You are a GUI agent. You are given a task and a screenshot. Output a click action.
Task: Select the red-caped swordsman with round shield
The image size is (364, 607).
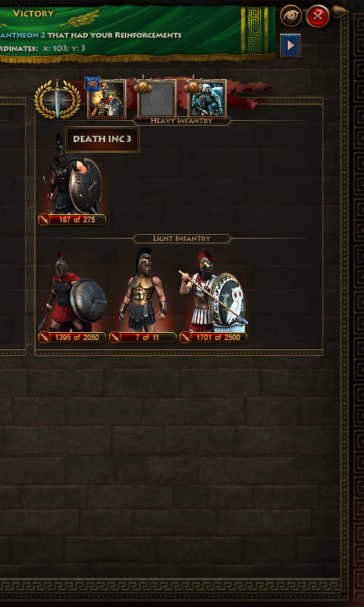[x=73, y=291]
